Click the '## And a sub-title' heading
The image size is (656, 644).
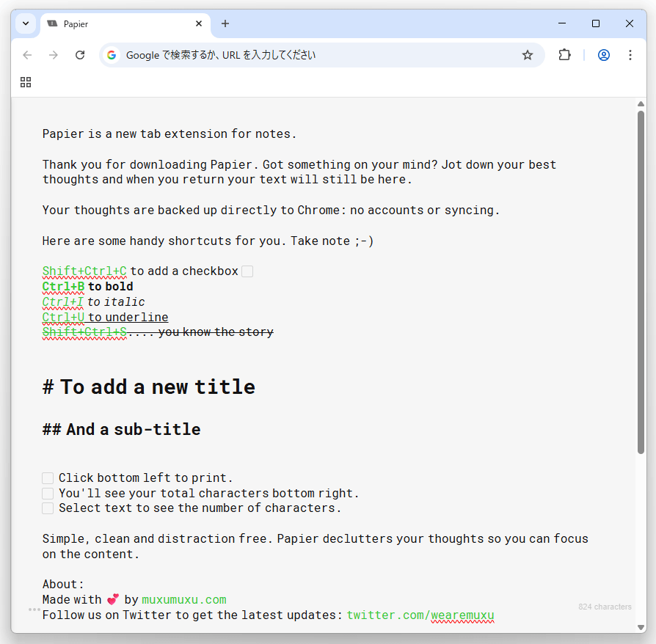[121, 430]
